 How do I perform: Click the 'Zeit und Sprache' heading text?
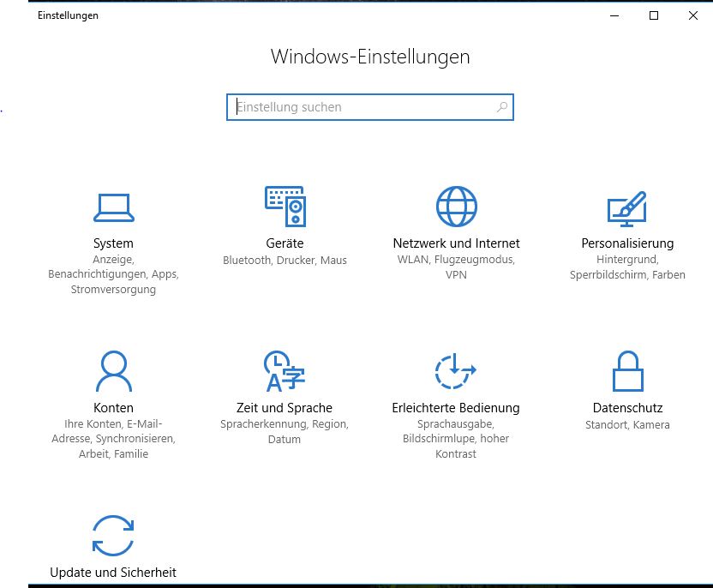click(285, 408)
